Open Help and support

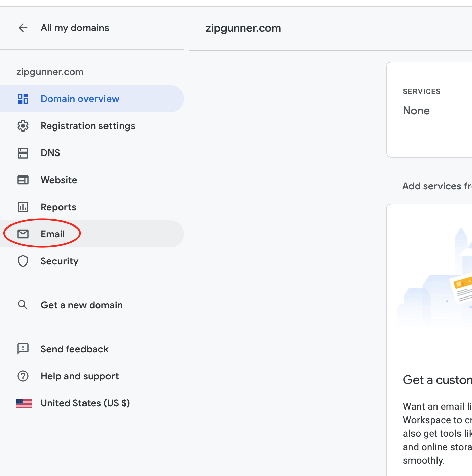click(79, 376)
